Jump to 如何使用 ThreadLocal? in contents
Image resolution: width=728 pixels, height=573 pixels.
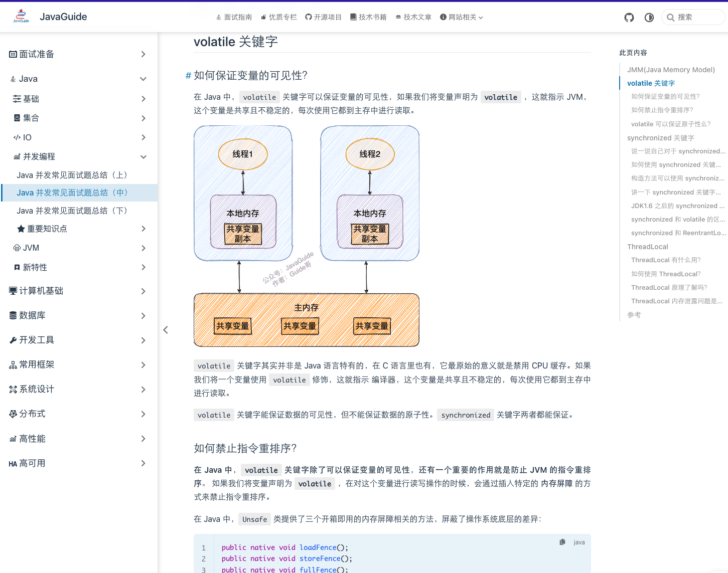(x=666, y=274)
